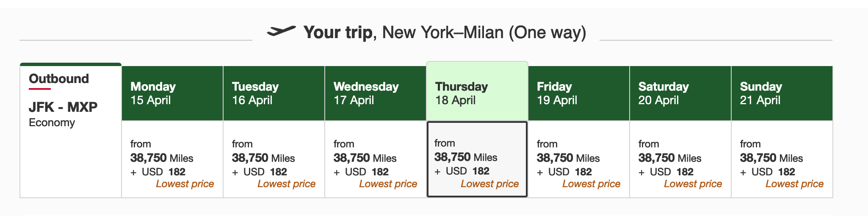Select the highlighted Thursday 18 April tab
The image size is (868, 216).
(477, 92)
